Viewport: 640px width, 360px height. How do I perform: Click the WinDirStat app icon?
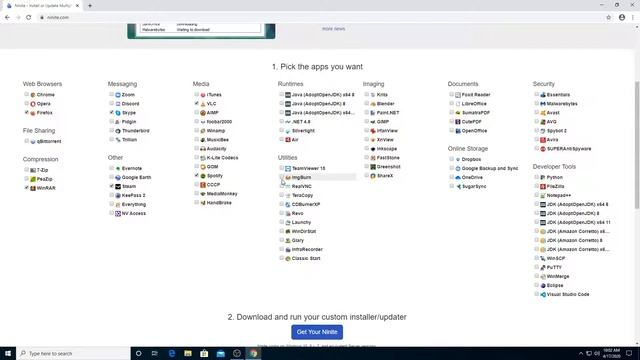pos(288,231)
